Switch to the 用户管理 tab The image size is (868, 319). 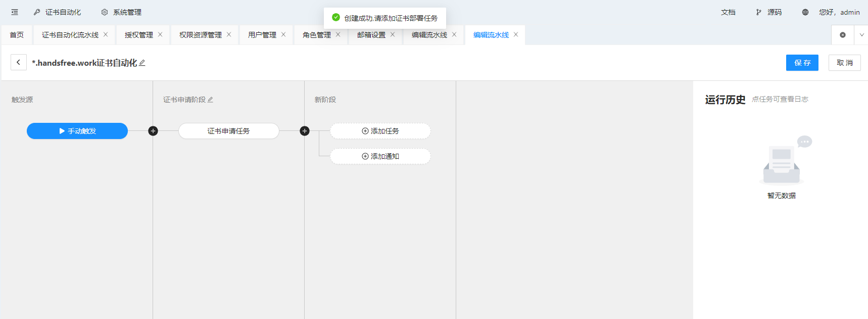tap(262, 35)
